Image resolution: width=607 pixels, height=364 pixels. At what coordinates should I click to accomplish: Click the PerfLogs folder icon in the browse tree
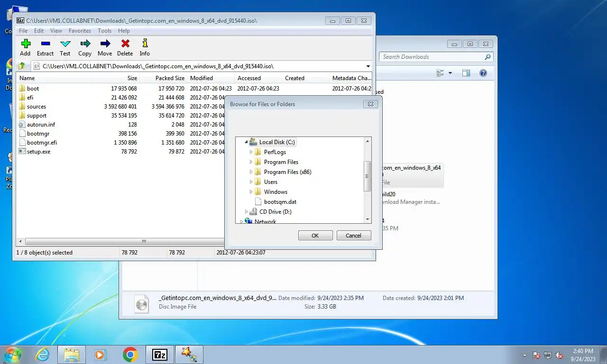tap(258, 152)
